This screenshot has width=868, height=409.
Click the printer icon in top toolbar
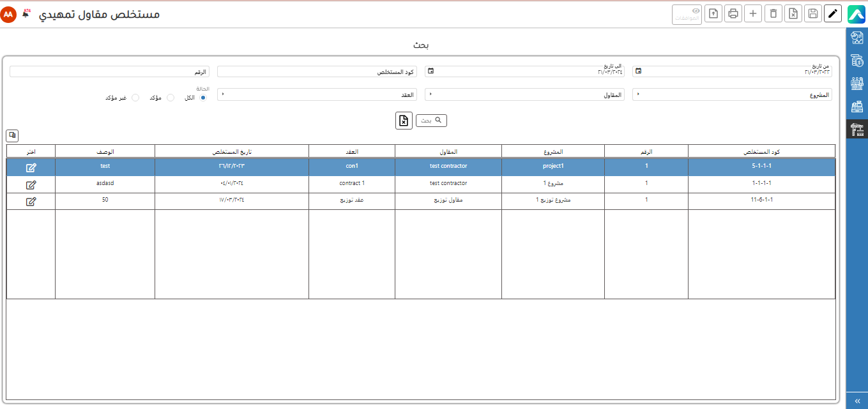733,13
